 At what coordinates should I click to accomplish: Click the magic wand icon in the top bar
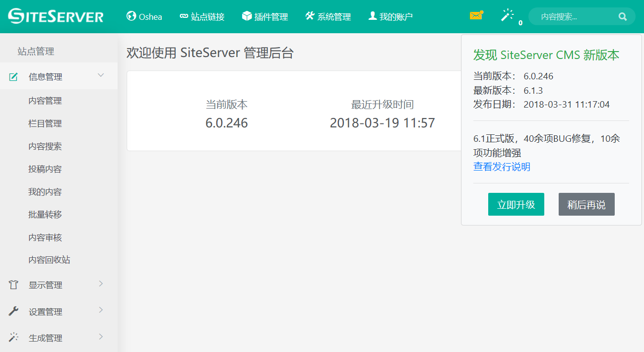pos(507,15)
